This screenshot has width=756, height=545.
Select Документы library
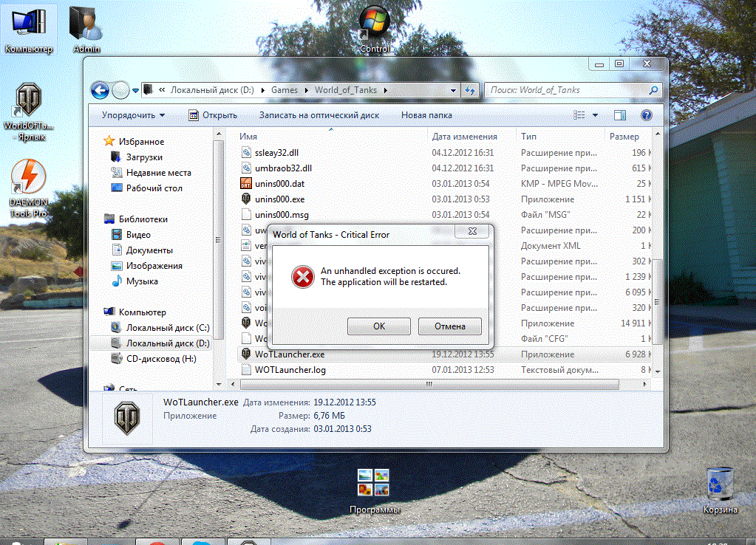(142, 250)
